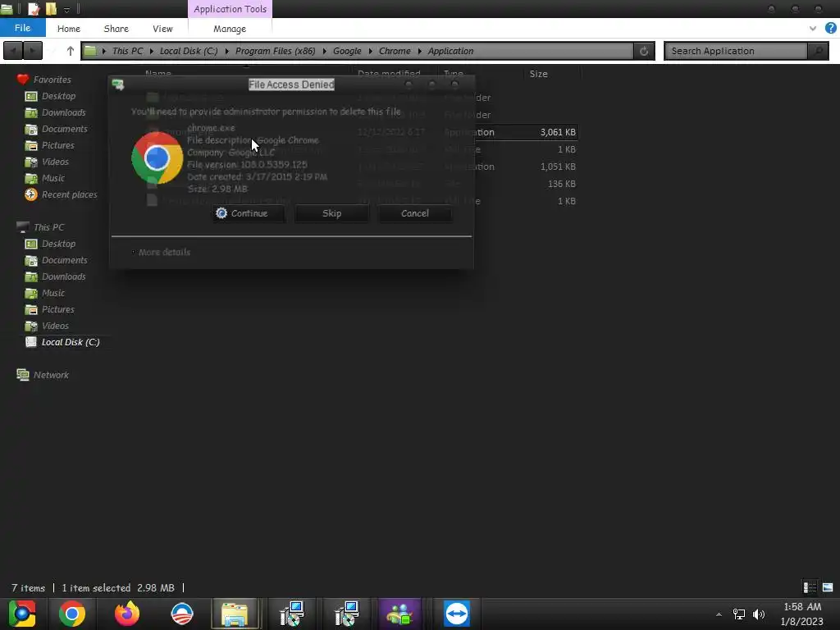Open Documents under This PC
The image size is (840, 630).
click(64, 260)
